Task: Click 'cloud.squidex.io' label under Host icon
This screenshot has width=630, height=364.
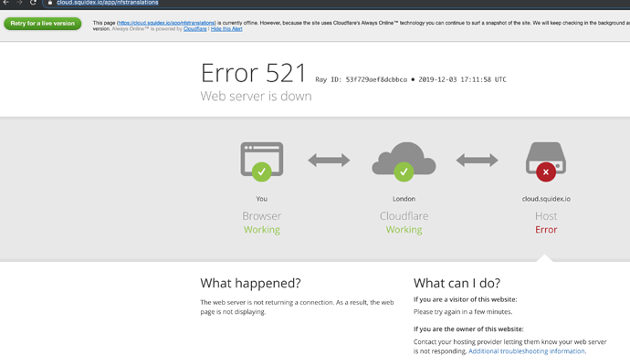Action: pos(546,199)
